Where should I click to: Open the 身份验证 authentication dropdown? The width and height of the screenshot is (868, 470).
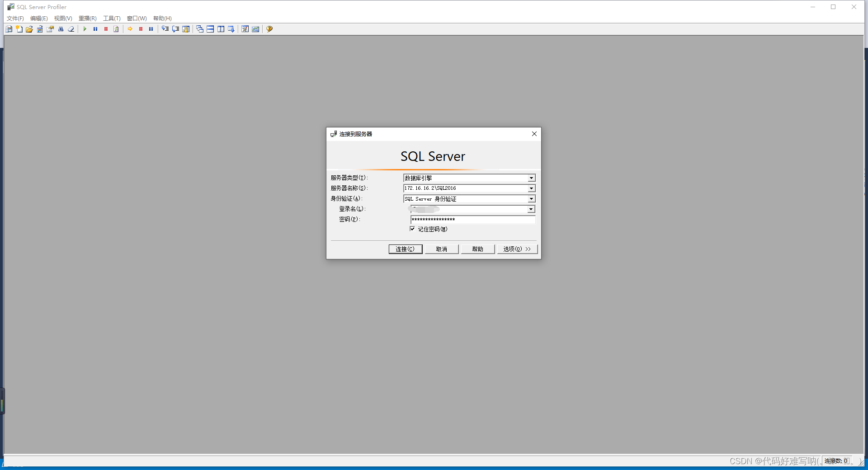531,198
